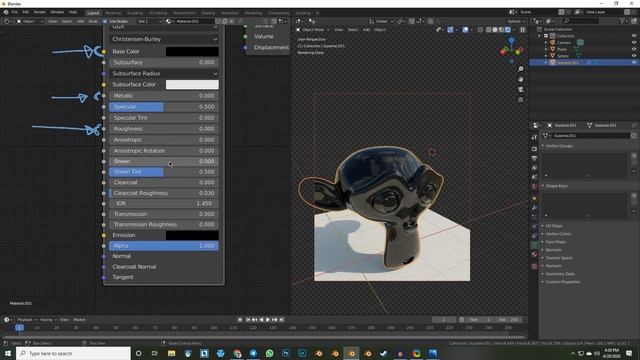Open the File menu
This screenshot has height=360, width=640.
15,12
